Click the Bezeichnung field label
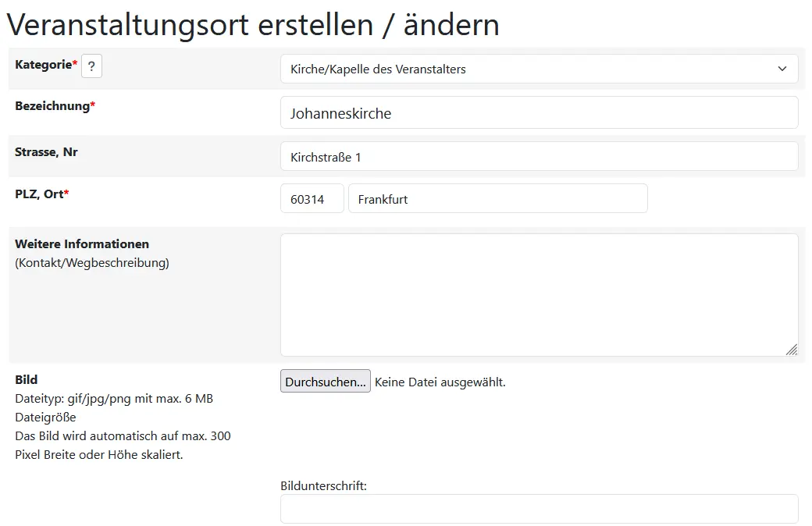Viewport: 812px width, 526px height. click(52, 106)
